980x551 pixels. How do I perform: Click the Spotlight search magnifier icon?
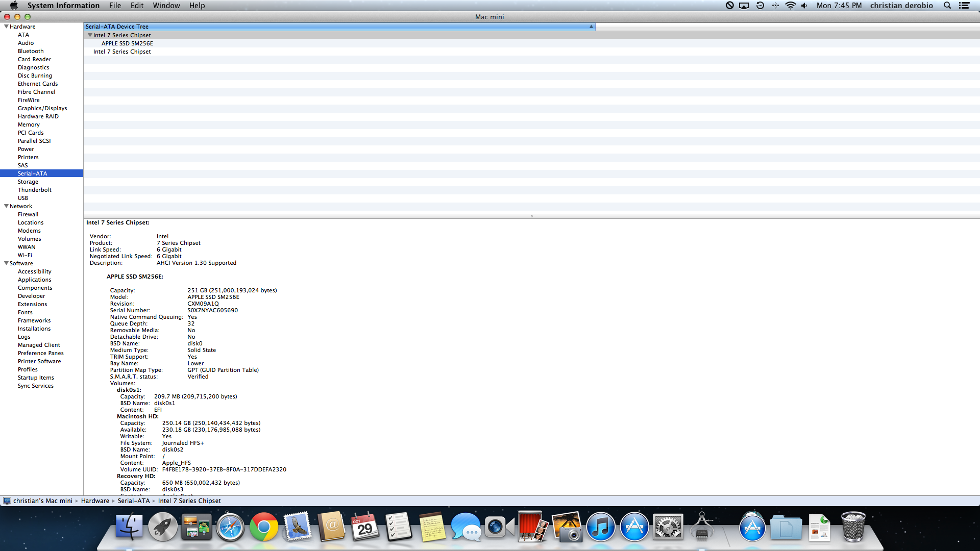[x=947, y=6]
